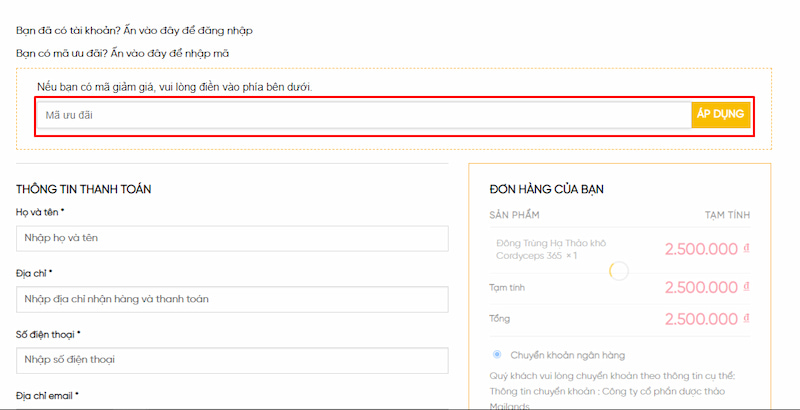The image size is (800, 410).
Task: Select the Địa chỉ address input field
Action: tap(232, 299)
